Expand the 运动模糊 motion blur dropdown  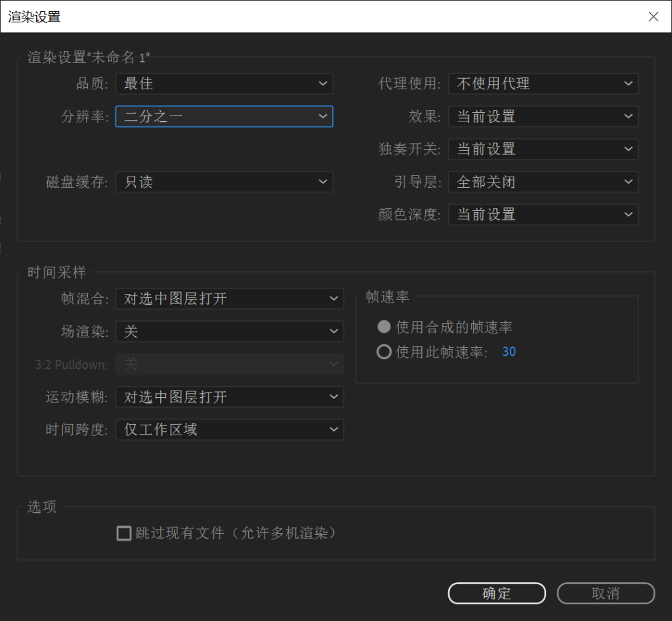[x=229, y=397]
